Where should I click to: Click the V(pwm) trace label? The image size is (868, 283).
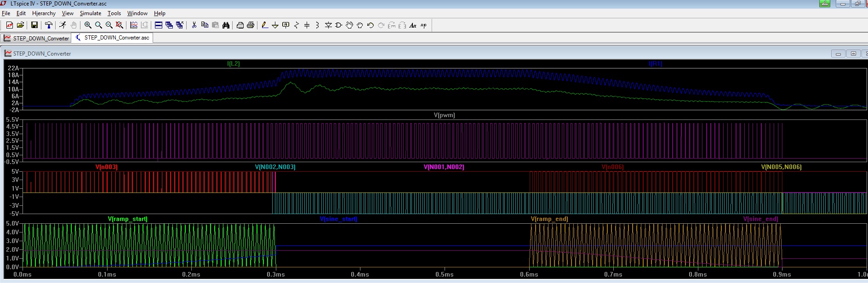pyautogui.click(x=444, y=115)
